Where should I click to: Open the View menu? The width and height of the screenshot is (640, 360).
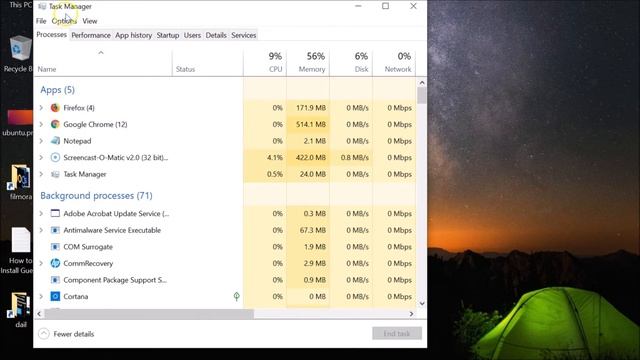pos(90,21)
